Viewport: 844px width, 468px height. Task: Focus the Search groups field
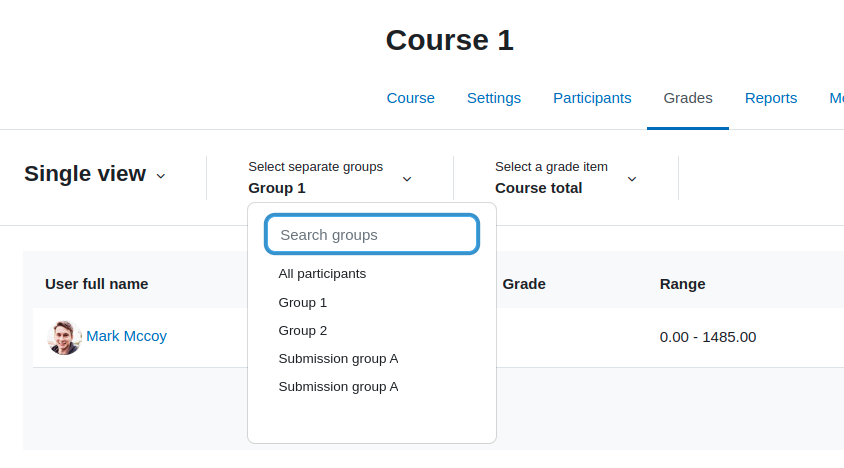372,234
